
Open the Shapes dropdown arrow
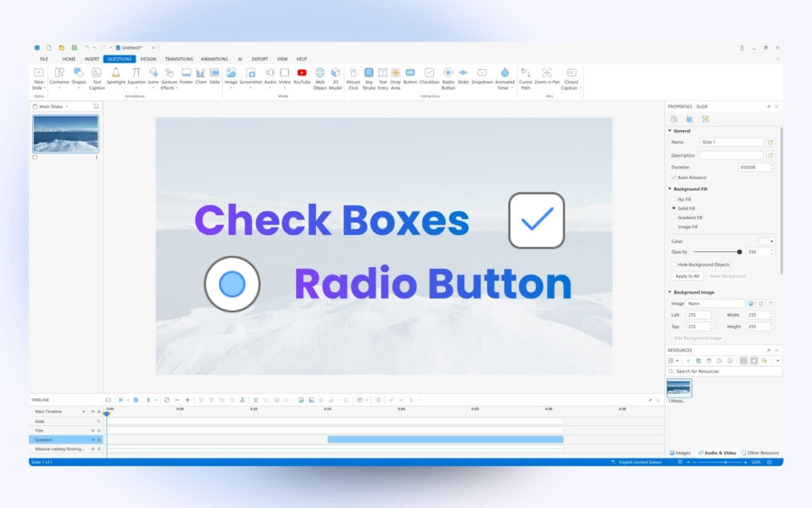tap(79, 87)
